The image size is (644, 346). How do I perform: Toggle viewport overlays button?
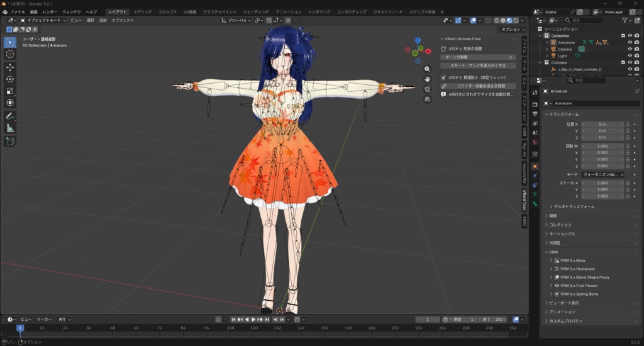[x=473, y=20]
